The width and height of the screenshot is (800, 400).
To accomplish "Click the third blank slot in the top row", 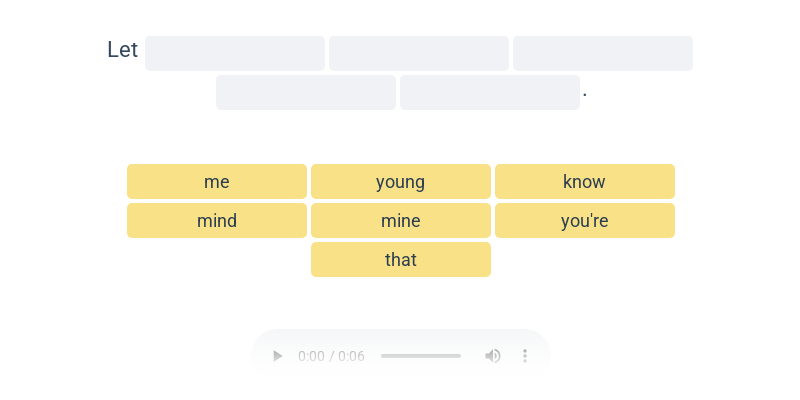I will (x=603, y=54).
